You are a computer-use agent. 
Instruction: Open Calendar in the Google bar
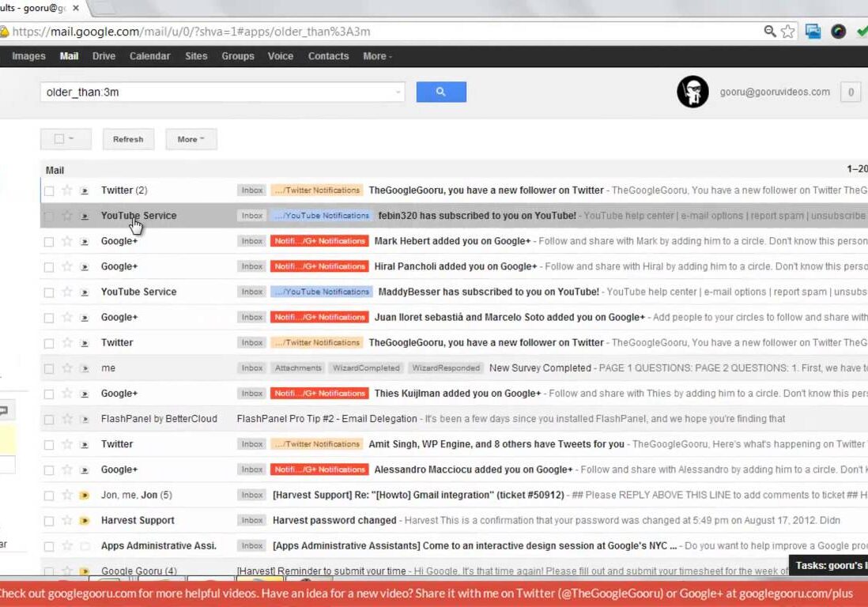pos(149,56)
